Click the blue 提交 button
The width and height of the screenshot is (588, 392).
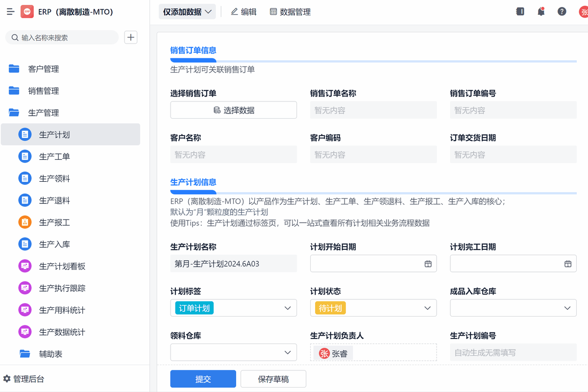[x=203, y=379]
